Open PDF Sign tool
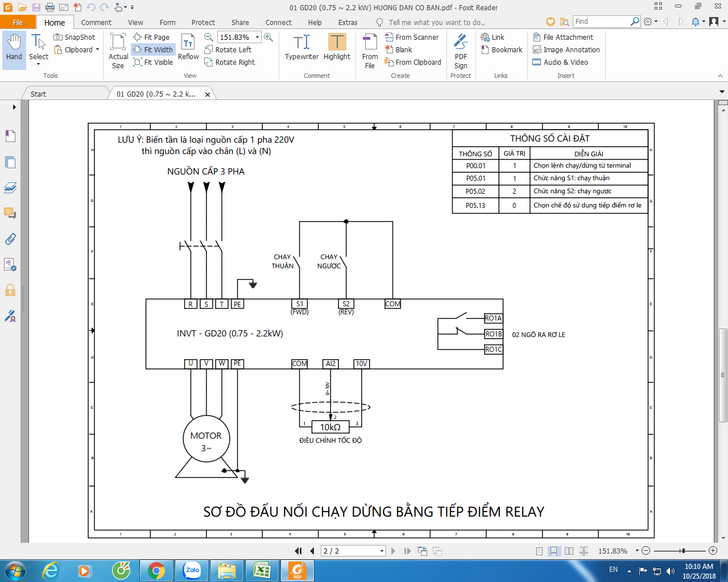This screenshot has height=582, width=728. pos(461,51)
